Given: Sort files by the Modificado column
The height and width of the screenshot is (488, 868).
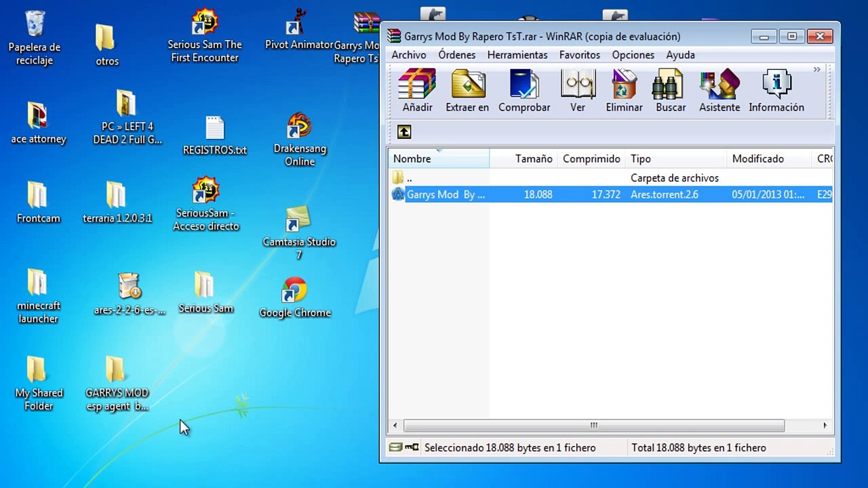Looking at the screenshot, I should point(769,159).
